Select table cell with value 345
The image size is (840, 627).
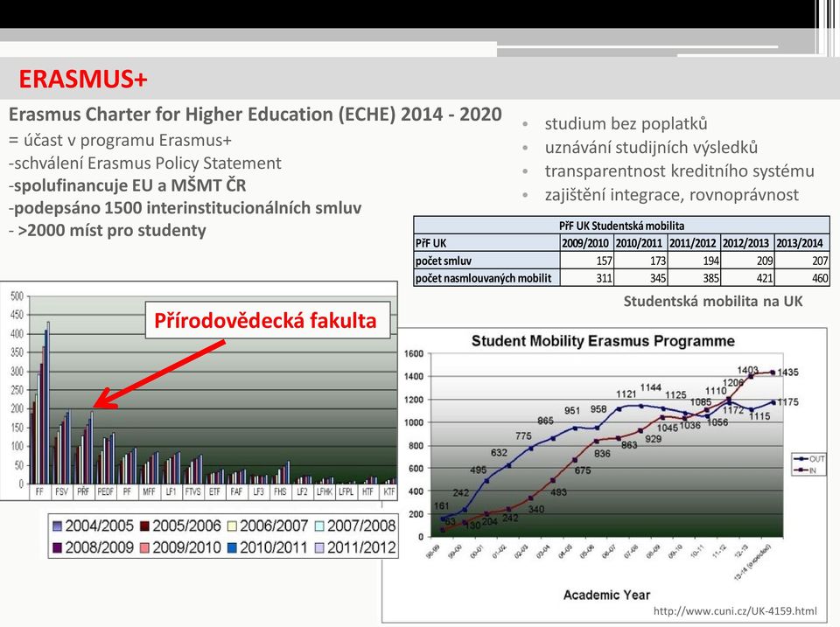[x=640, y=278]
